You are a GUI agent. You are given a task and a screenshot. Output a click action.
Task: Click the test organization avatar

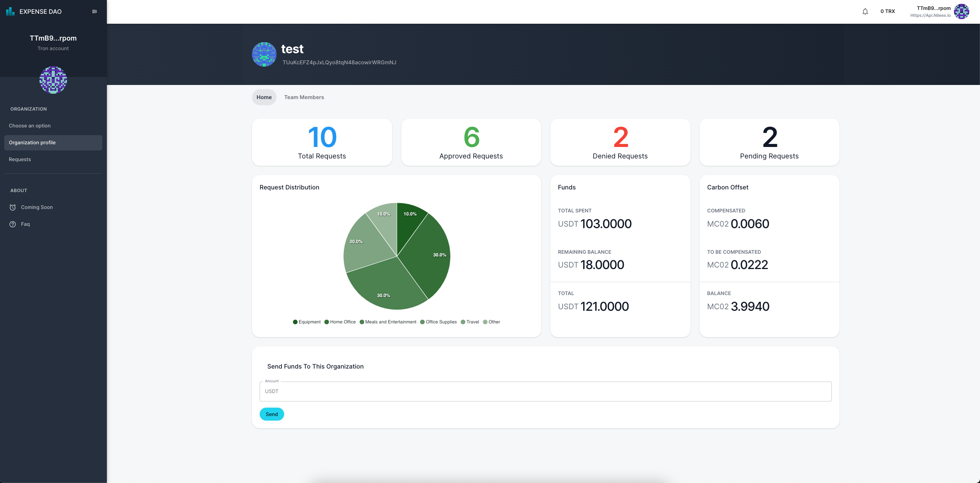[x=264, y=54]
